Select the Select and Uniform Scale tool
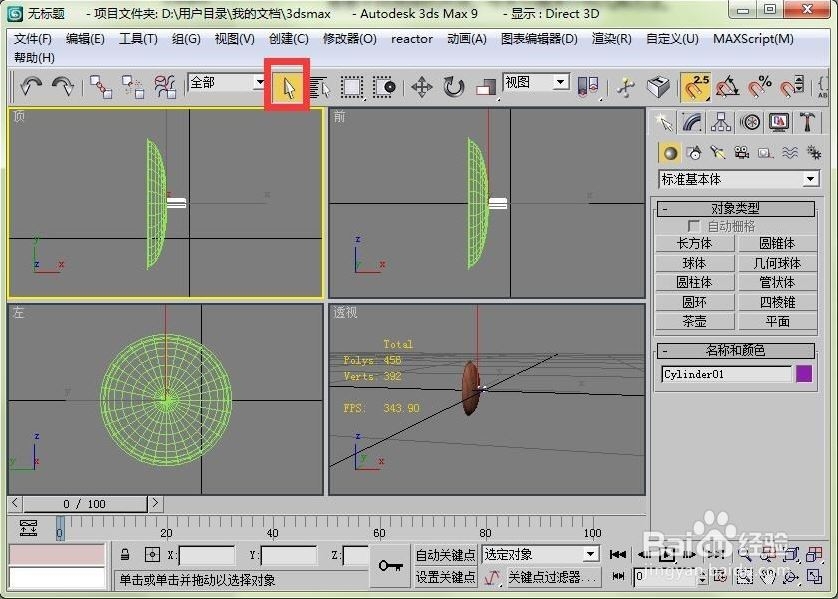838x599 pixels. [x=486, y=87]
